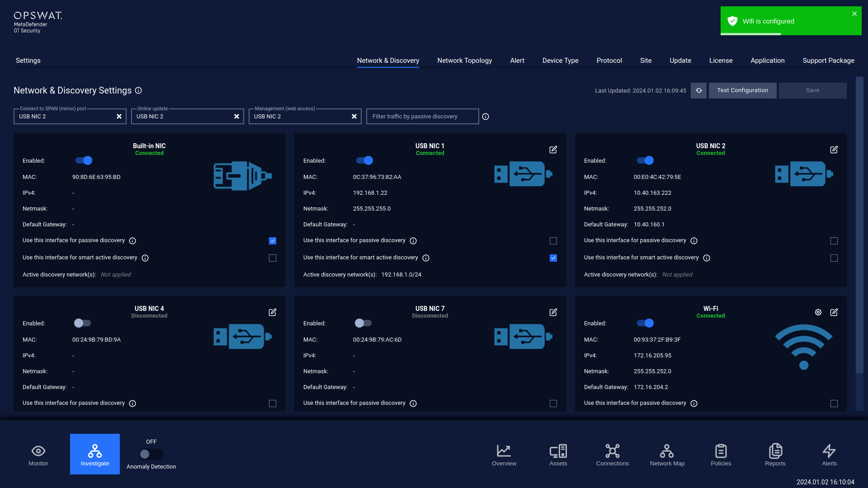Viewport: 868px width, 488px height.
Task: Toggle the USB NIC 2 Enabled switch
Action: [646, 160]
